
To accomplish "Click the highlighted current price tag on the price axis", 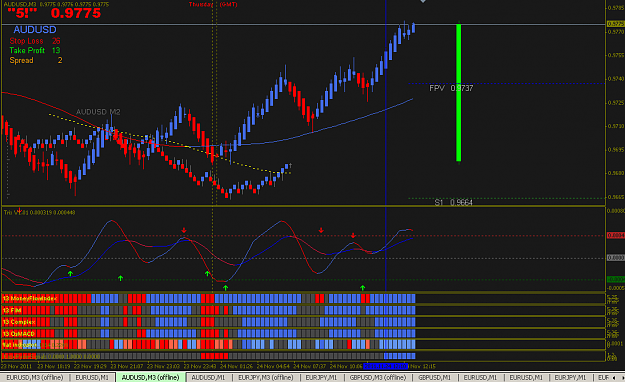I will [615, 24].
